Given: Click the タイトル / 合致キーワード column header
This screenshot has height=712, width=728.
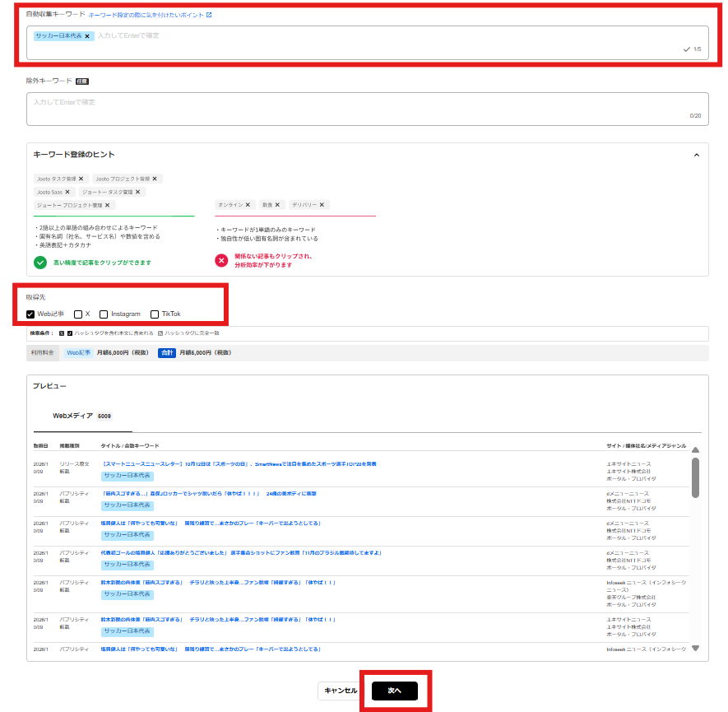Looking at the screenshot, I should coord(130,446).
